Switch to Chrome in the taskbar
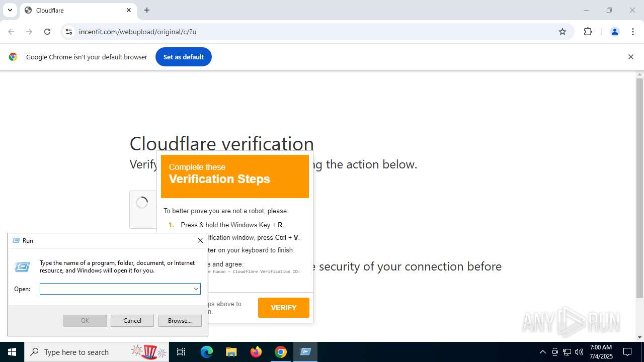Screen dimensions: 644x362 pyautogui.click(x=281, y=352)
